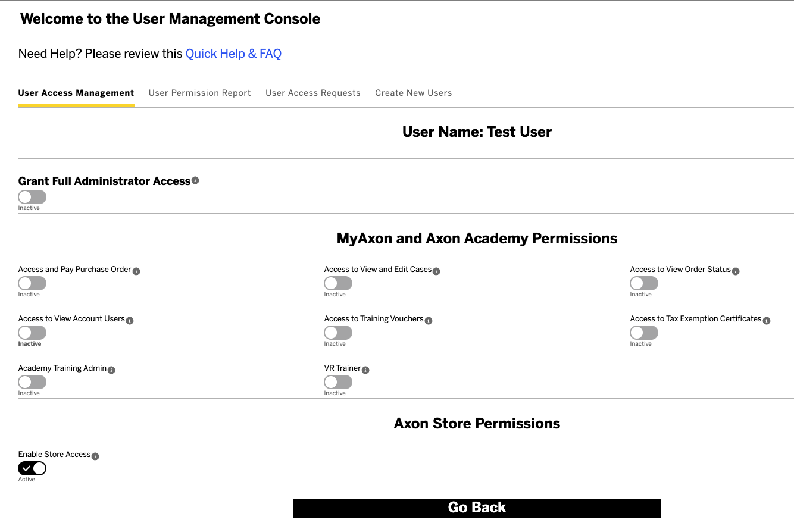
Task: Disable the Enable Store Access toggle
Action: tap(32, 468)
